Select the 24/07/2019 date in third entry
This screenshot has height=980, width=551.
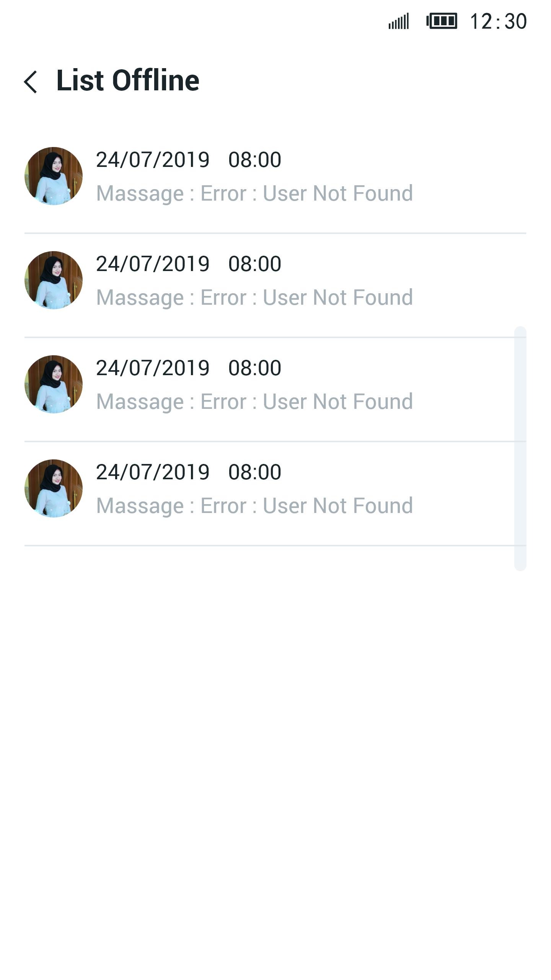[153, 368]
